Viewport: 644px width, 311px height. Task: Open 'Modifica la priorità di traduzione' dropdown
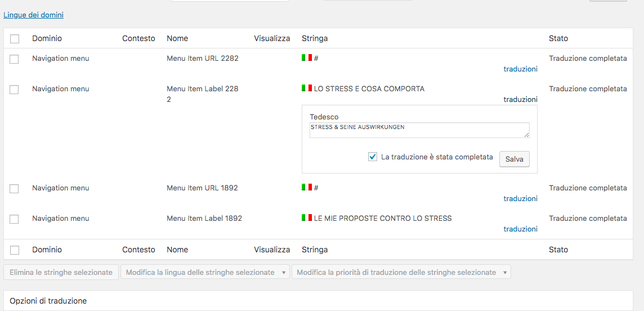(x=401, y=273)
